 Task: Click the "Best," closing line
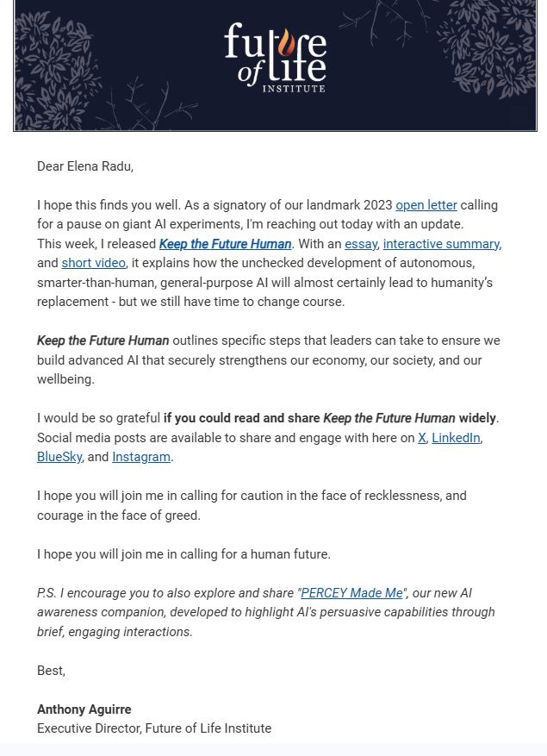coord(51,671)
